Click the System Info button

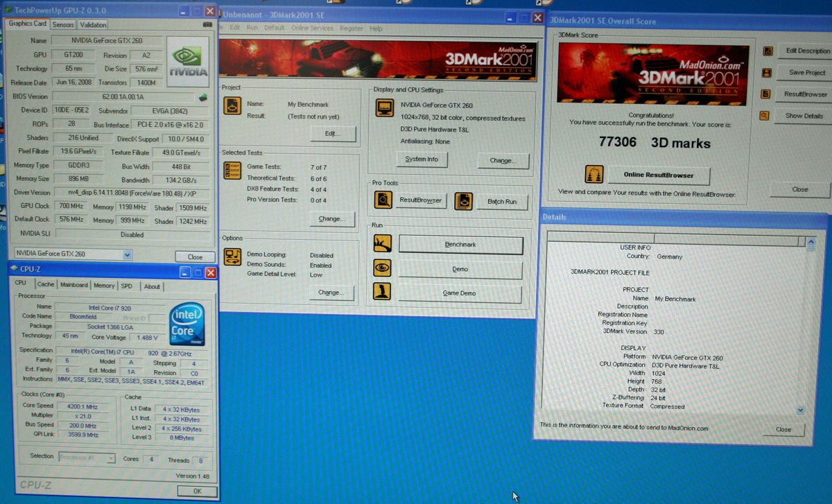[422, 159]
